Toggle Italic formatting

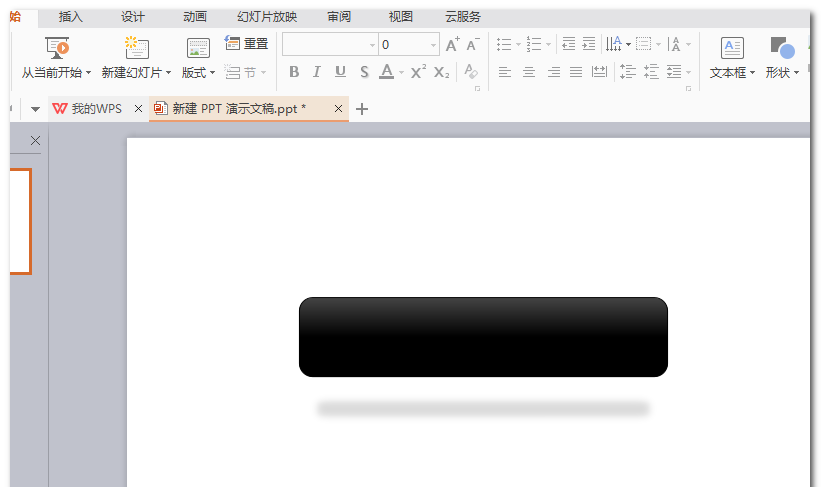coord(317,72)
